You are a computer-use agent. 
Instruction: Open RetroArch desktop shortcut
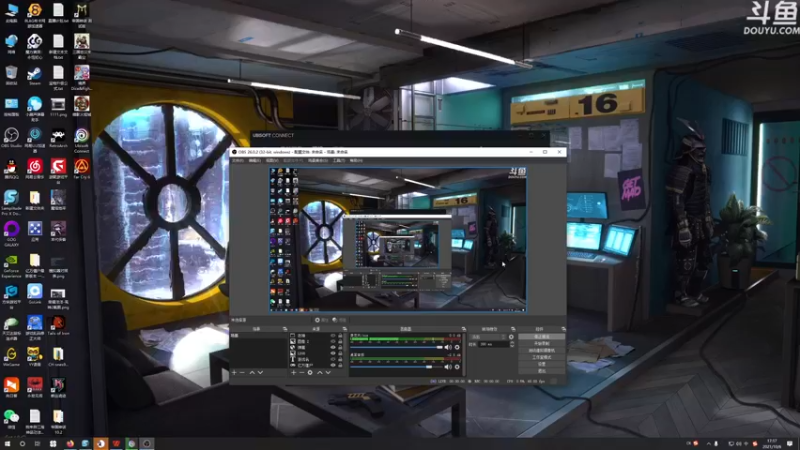58,138
